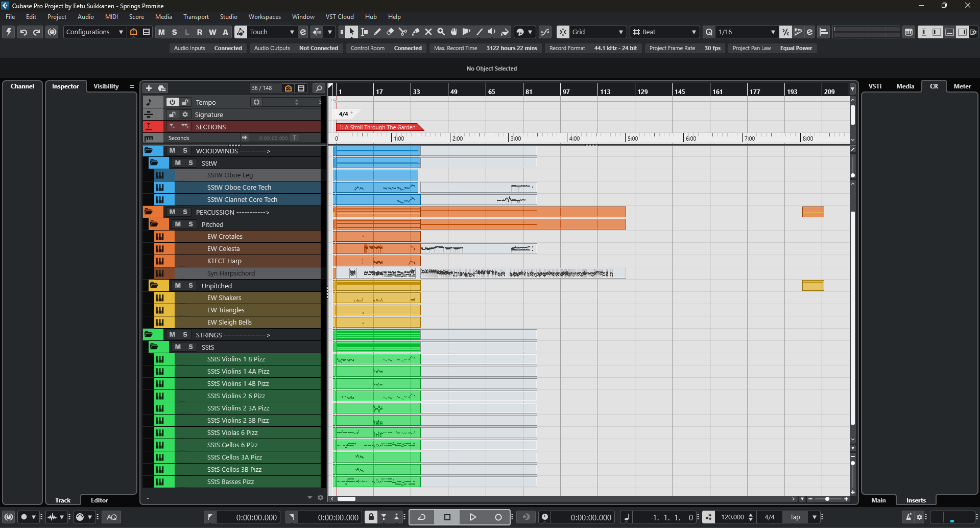This screenshot has height=528, width=980.
Task: Collapse the WOODWINDS folder icon
Action: point(149,151)
